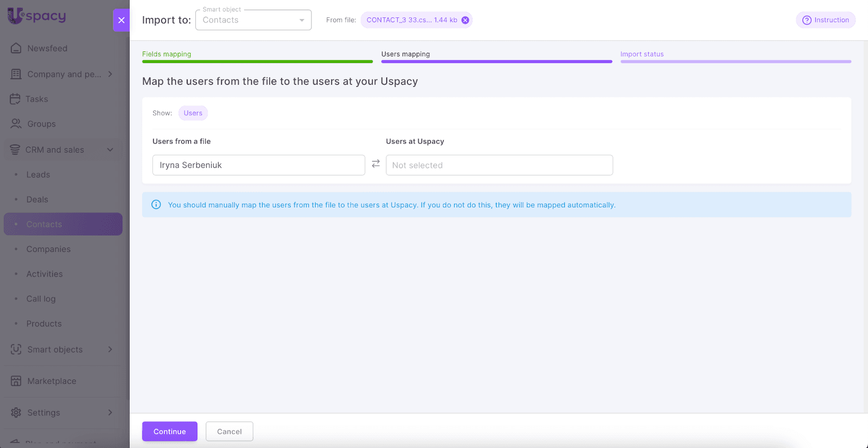The height and width of the screenshot is (448, 868).
Task: Expand the Company and people submenu
Action: 110,74
